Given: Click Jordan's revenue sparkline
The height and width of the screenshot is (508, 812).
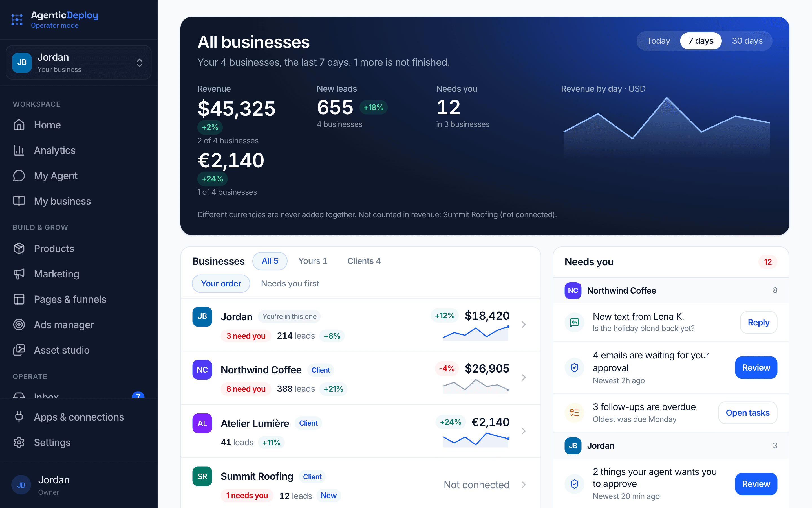Looking at the screenshot, I should tap(476, 333).
